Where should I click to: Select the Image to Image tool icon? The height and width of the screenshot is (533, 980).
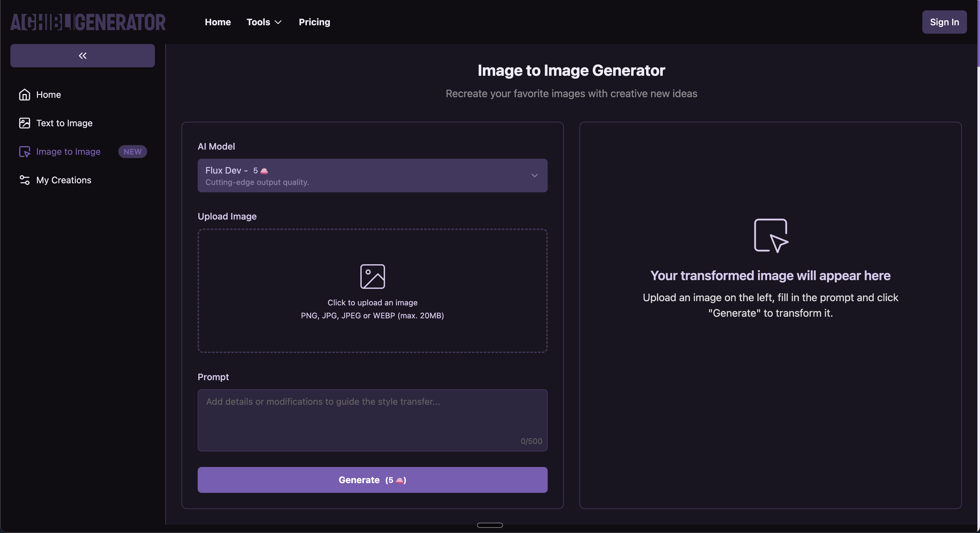(x=24, y=152)
